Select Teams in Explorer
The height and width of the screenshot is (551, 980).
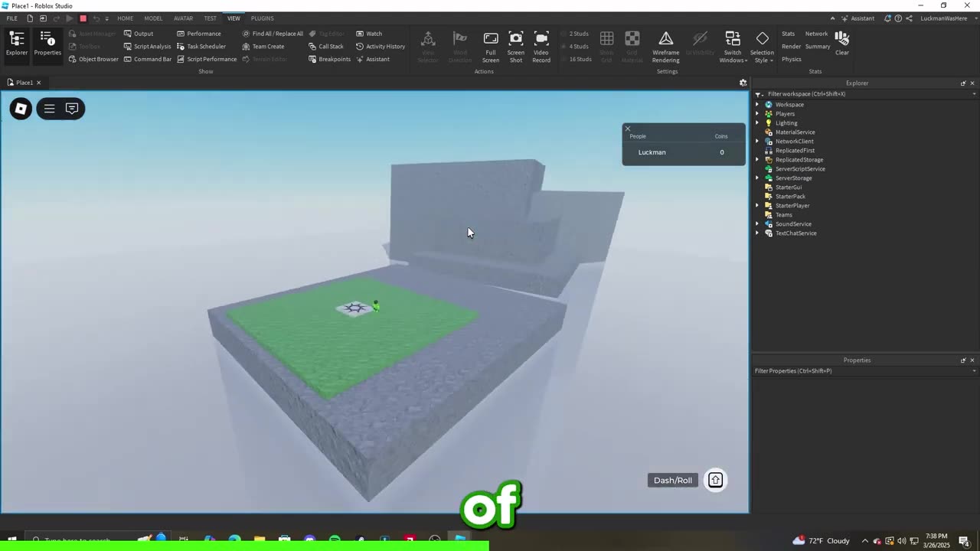point(783,215)
